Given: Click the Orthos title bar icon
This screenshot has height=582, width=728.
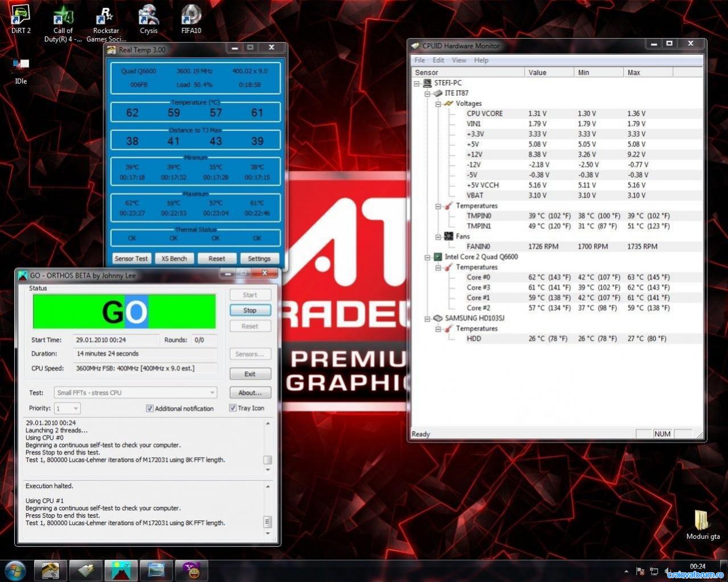Looking at the screenshot, I should 23,275.
